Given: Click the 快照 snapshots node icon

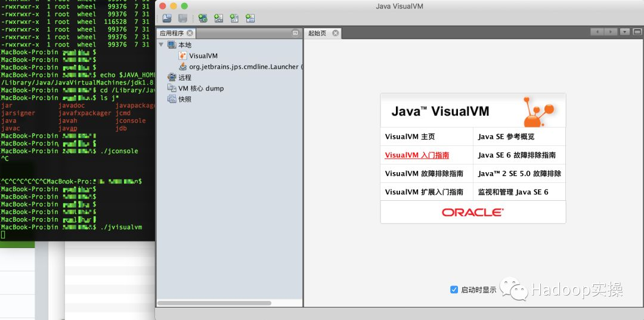Looking at the screenshot, I should (172, 99).
